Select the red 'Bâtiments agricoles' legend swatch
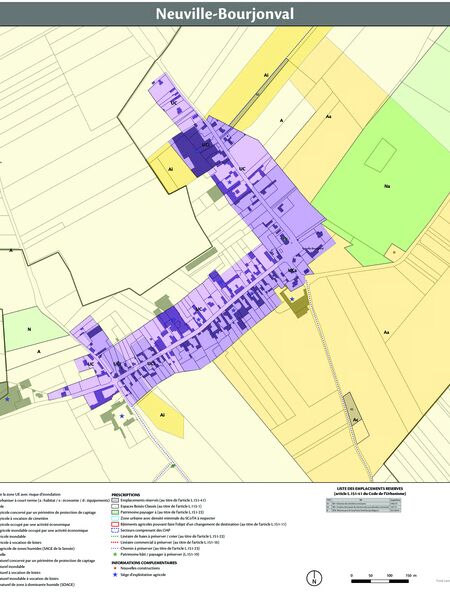 click(x=115, y=524)
